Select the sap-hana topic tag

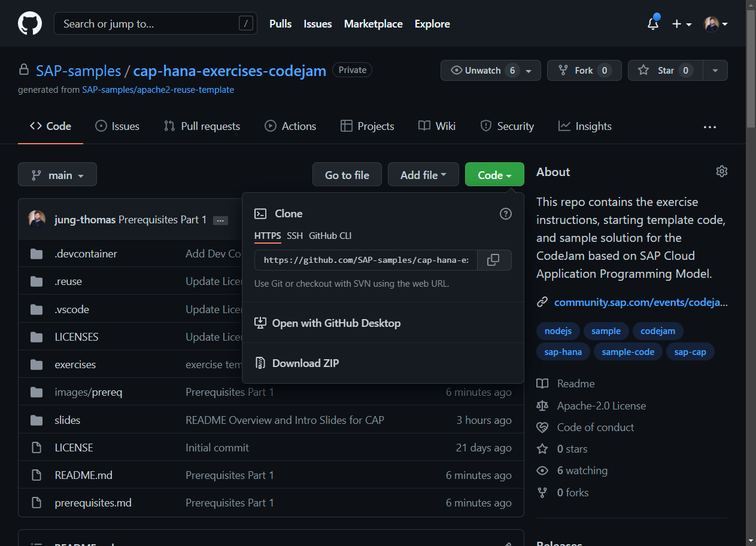click(563, 352)
